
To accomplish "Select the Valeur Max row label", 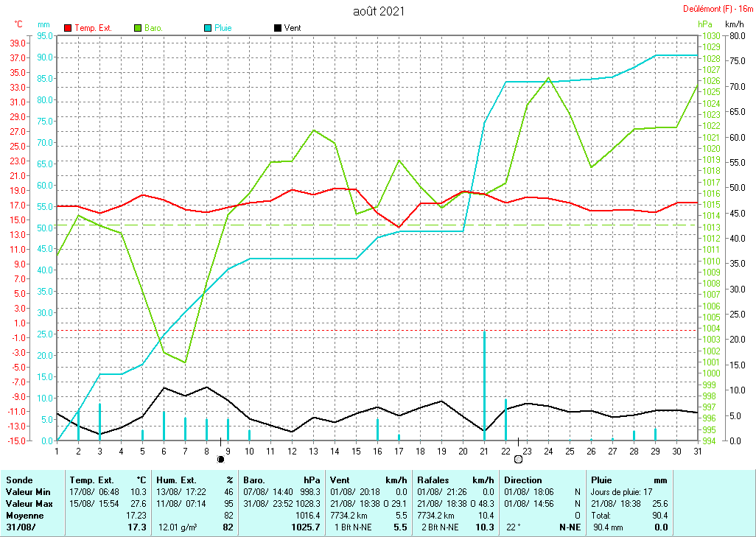I will click(28, 502).
